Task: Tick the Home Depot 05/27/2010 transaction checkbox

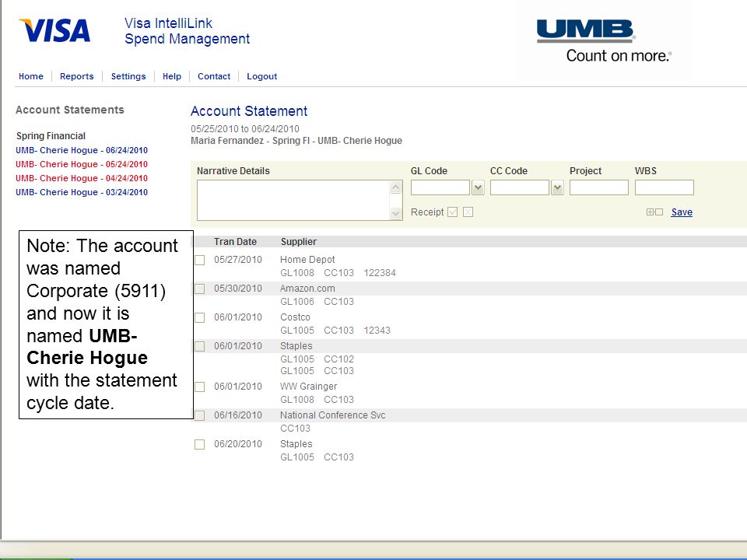Action: [x=200, y=260]
